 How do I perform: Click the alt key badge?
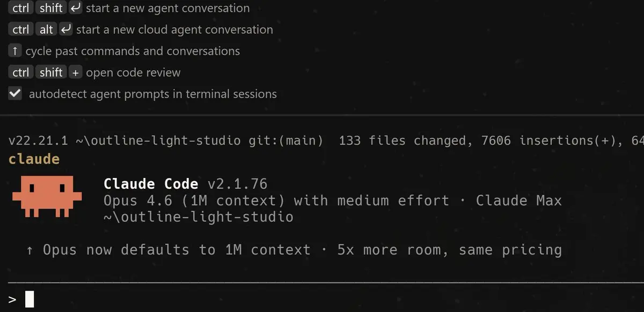[x=46, y=29]
